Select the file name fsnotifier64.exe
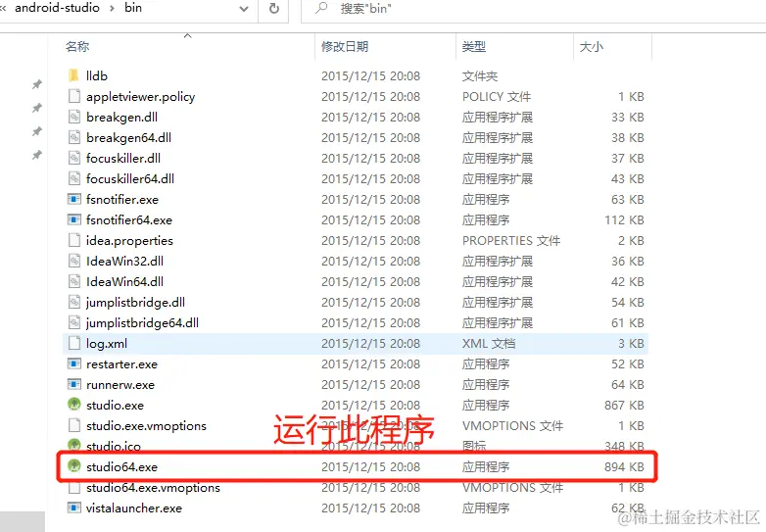This screenshot has height=532, width=766. [x=129, y=220]
